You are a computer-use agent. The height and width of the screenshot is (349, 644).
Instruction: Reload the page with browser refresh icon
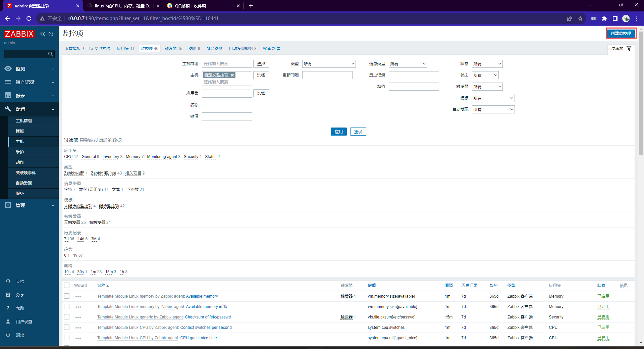click(29, 18)
